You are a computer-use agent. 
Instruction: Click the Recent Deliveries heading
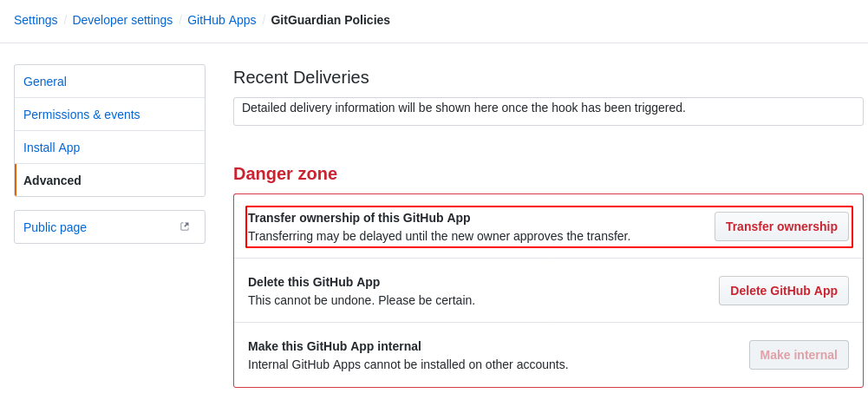click(301, 77)
